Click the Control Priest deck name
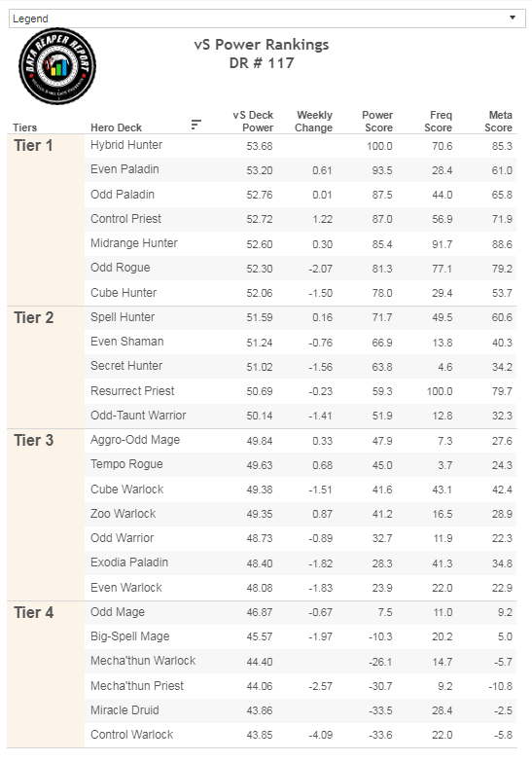 [x=125, y=219]
